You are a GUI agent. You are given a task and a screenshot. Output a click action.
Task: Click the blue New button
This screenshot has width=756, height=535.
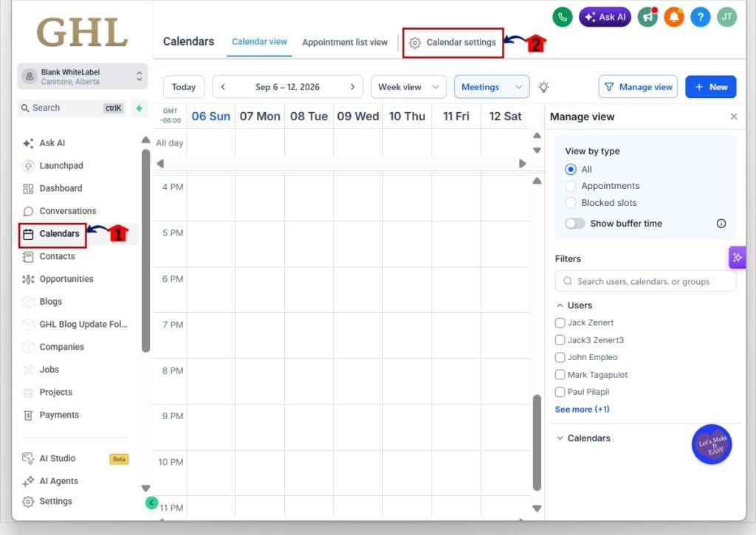(x=711, y=87)
